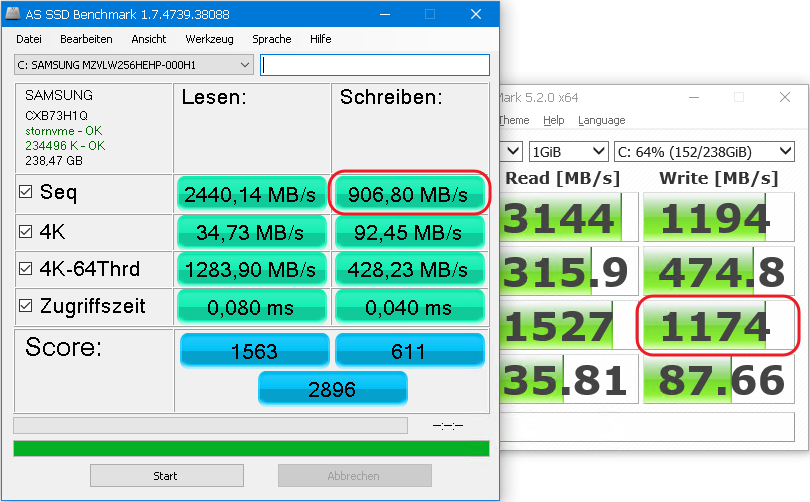
Task: Expand the Samsung drive selection dropdown
Action: click(134, 65)
